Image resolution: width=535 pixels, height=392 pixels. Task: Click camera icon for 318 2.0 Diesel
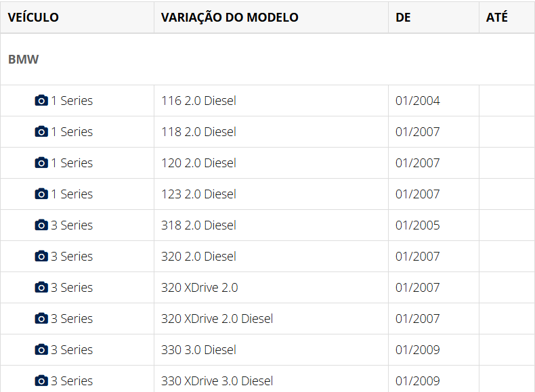pyautogui.click(x=41, y=225)
